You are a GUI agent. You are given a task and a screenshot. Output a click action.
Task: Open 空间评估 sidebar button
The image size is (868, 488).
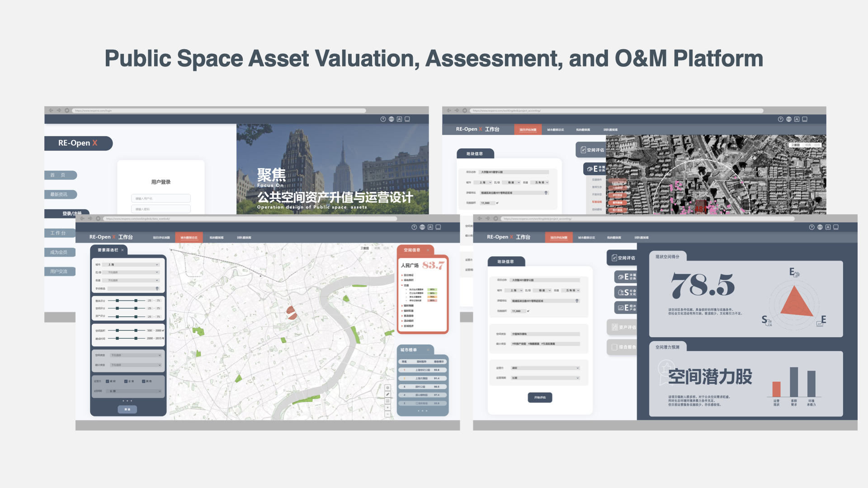click(623, 258)
